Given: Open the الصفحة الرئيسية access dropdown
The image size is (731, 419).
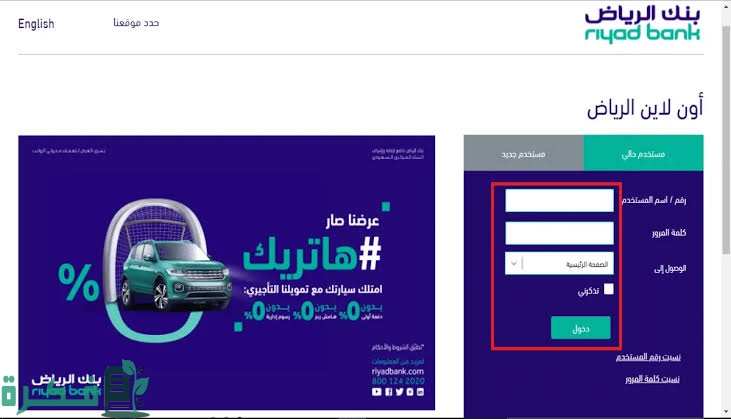Looking at the screenshot, I should coord(559,264).
